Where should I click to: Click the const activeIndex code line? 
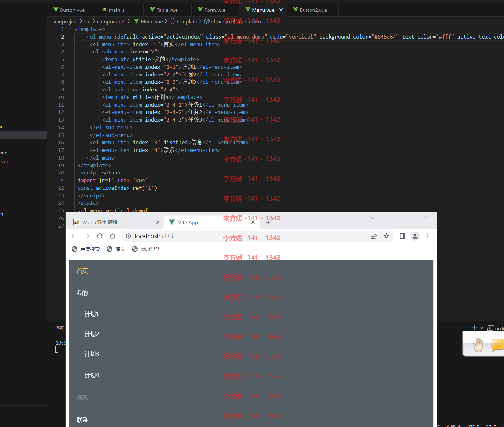[117, 188]
